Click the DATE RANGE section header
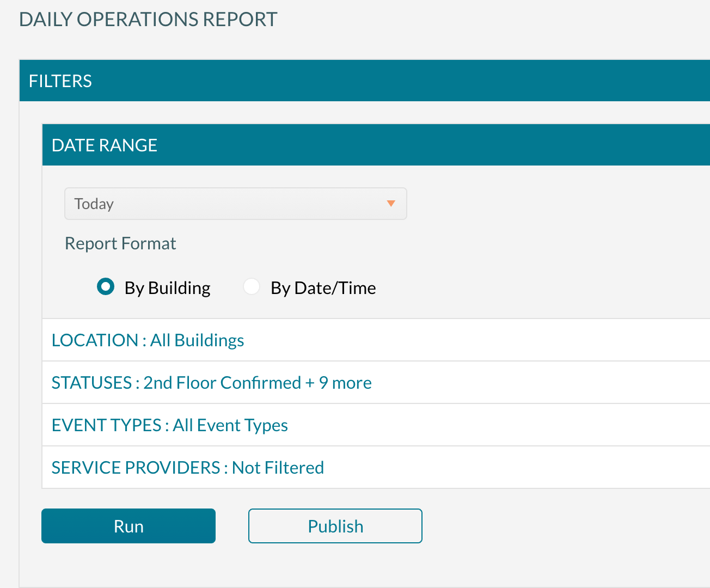710x588 pixels. click(105, 145)
